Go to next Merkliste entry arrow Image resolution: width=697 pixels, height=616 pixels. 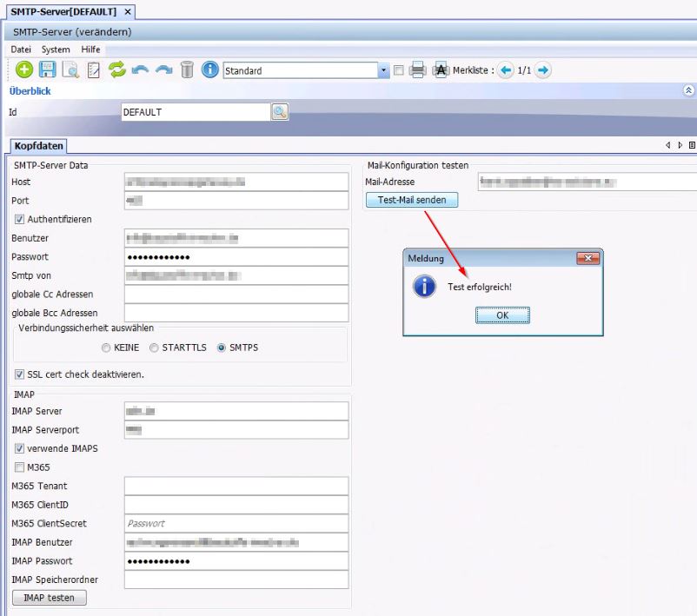point(543,70)
